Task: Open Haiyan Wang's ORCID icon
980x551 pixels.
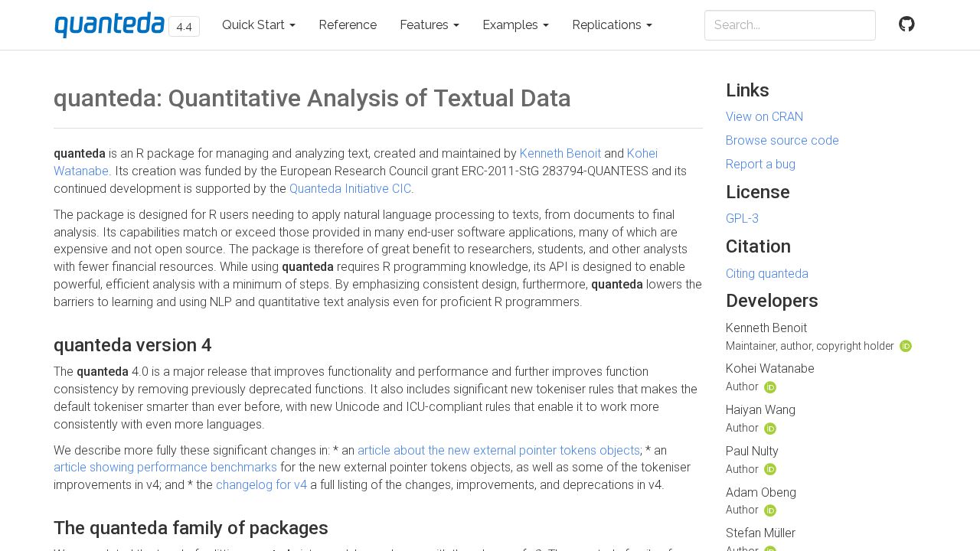Action: coord(770,429)
